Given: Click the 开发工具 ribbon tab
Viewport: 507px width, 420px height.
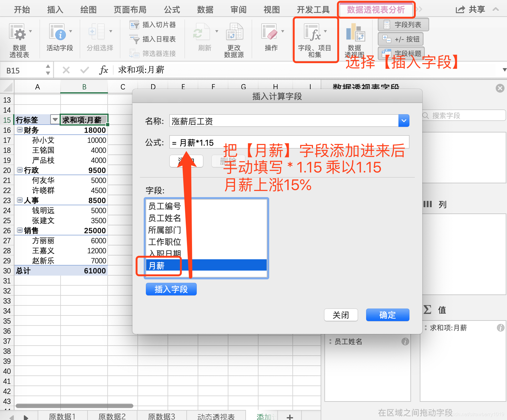Looking at the screenshot, I should tap(313, 10).
